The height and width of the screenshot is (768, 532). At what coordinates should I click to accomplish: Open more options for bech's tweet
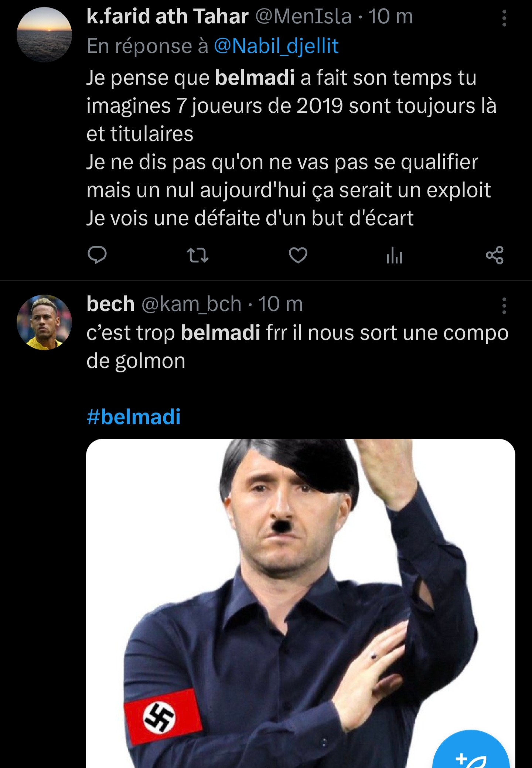(504, 306)
